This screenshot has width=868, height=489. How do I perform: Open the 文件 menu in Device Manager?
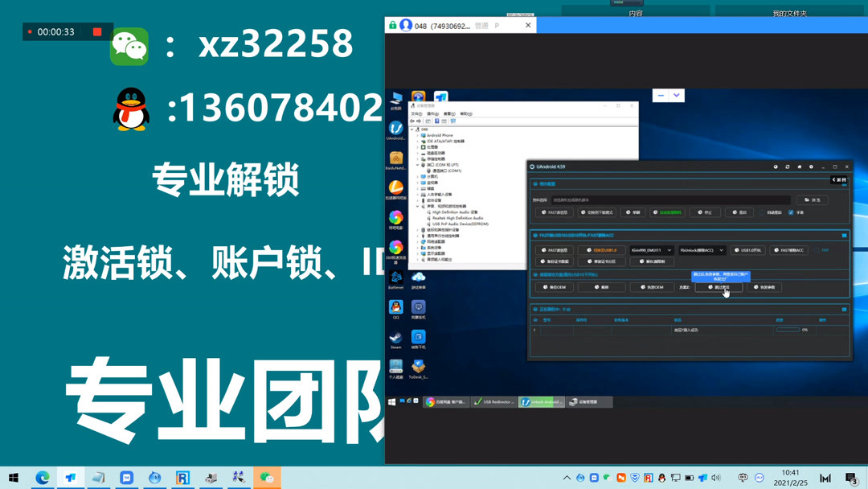coord(416,114)
